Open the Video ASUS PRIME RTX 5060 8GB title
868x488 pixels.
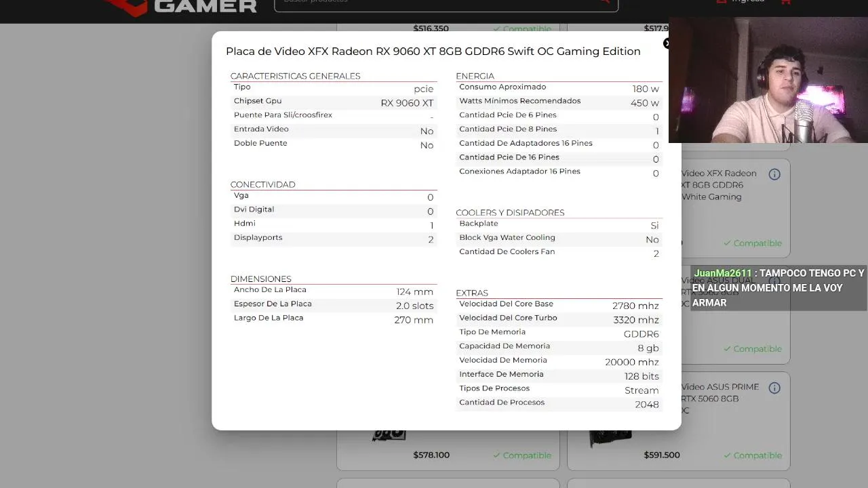720,399
